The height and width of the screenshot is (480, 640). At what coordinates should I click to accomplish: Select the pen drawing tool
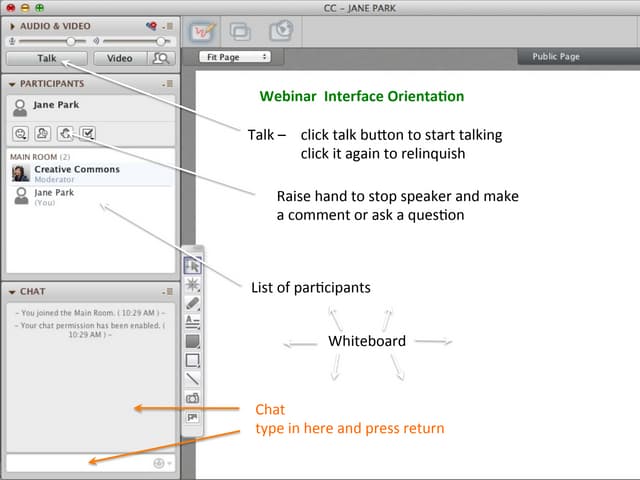193,303
